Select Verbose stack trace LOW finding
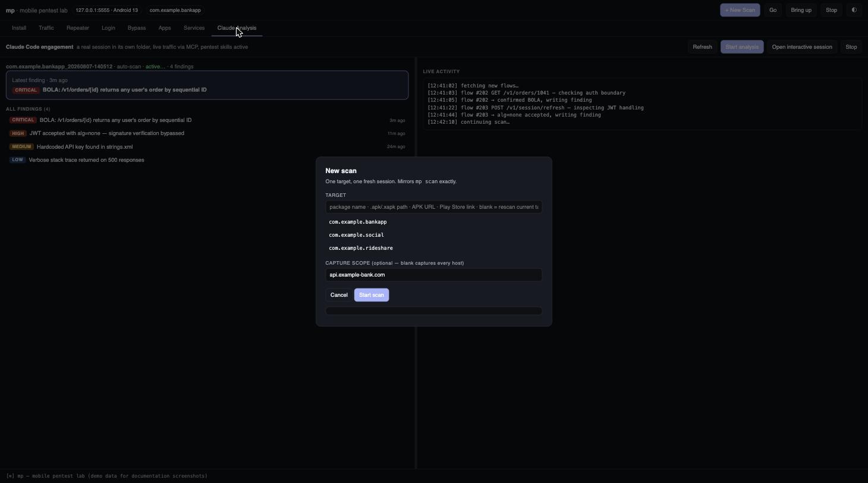 207,160
